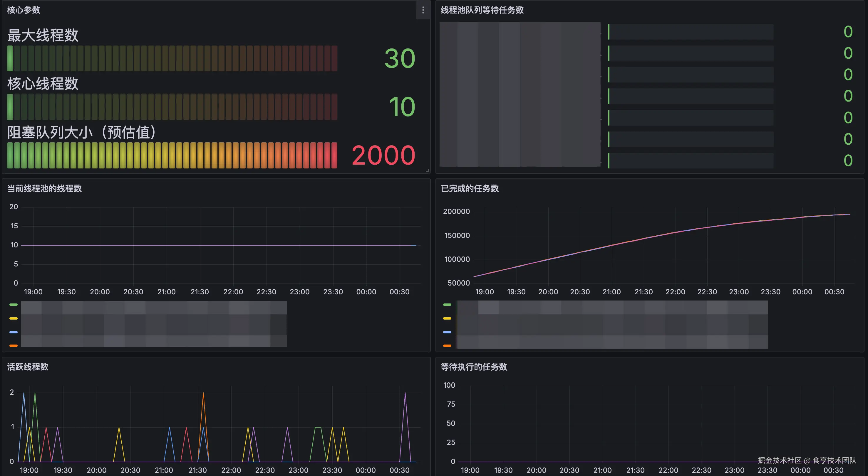The width and height of the screenshot is (868, 476).
Task: Click the 核心参数 panel resize corner handle
Action: coord(427,171)
